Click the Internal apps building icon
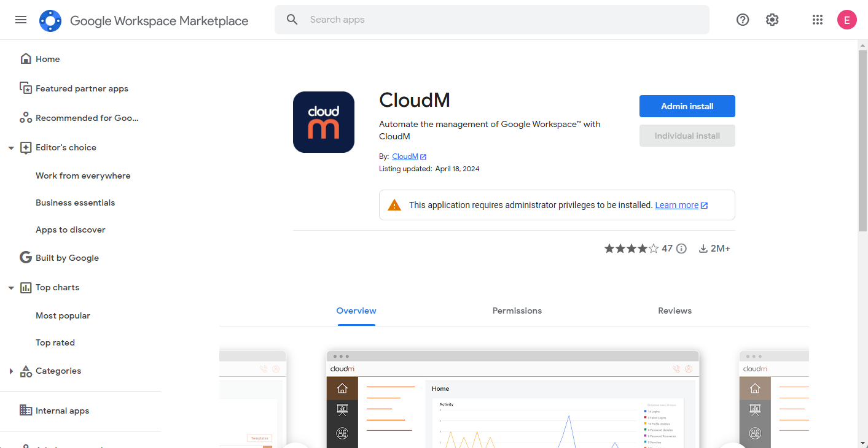 pos(26,411)
